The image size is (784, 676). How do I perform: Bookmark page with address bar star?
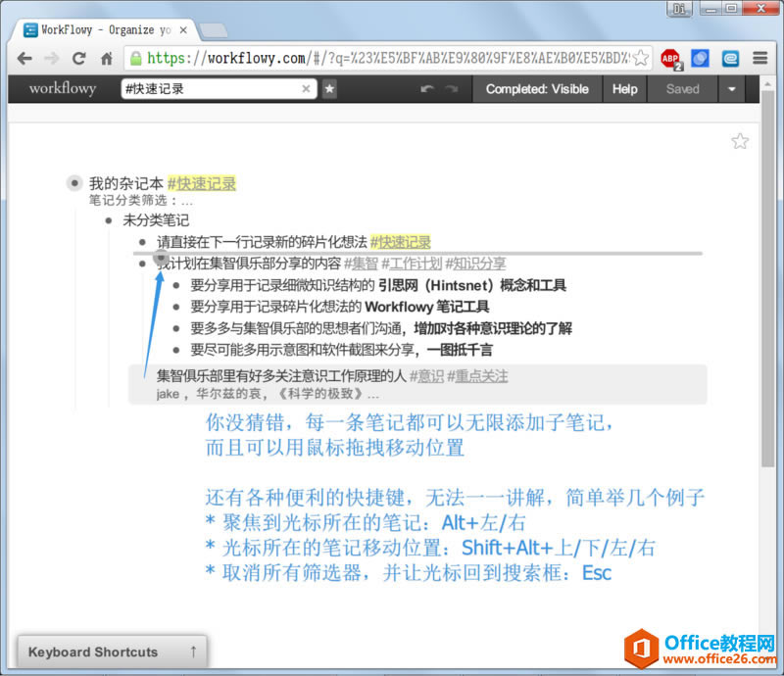point(641,59)
